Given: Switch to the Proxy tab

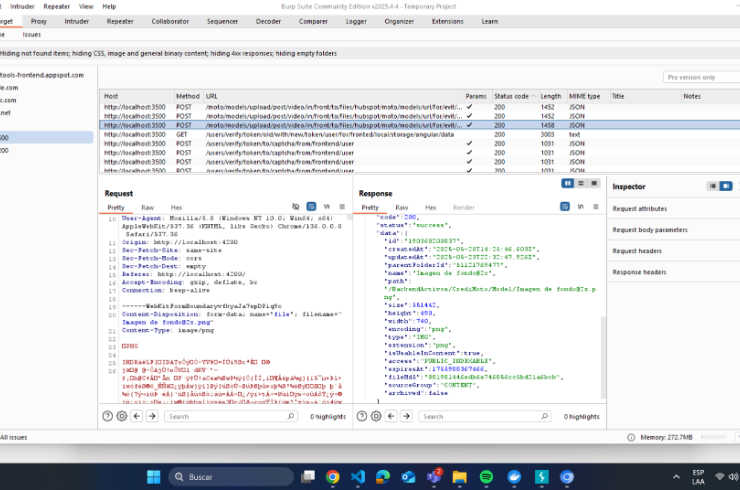Looking at the screenshot, I should tap(39, 21).
